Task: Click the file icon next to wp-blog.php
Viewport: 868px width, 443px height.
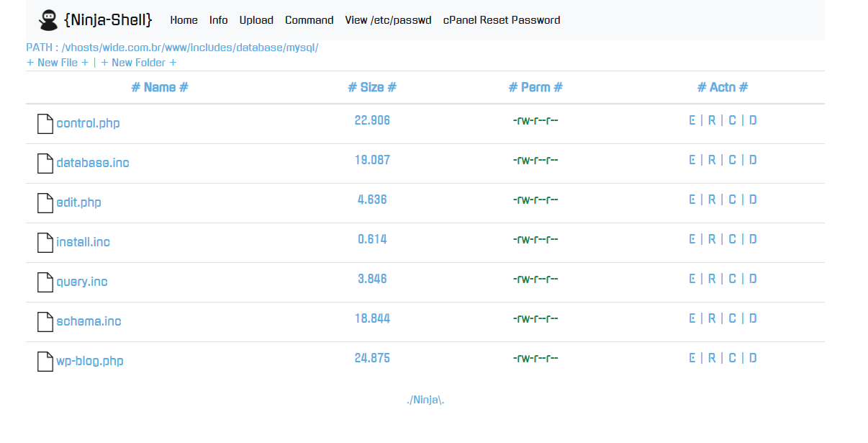Action: point(45,362)
